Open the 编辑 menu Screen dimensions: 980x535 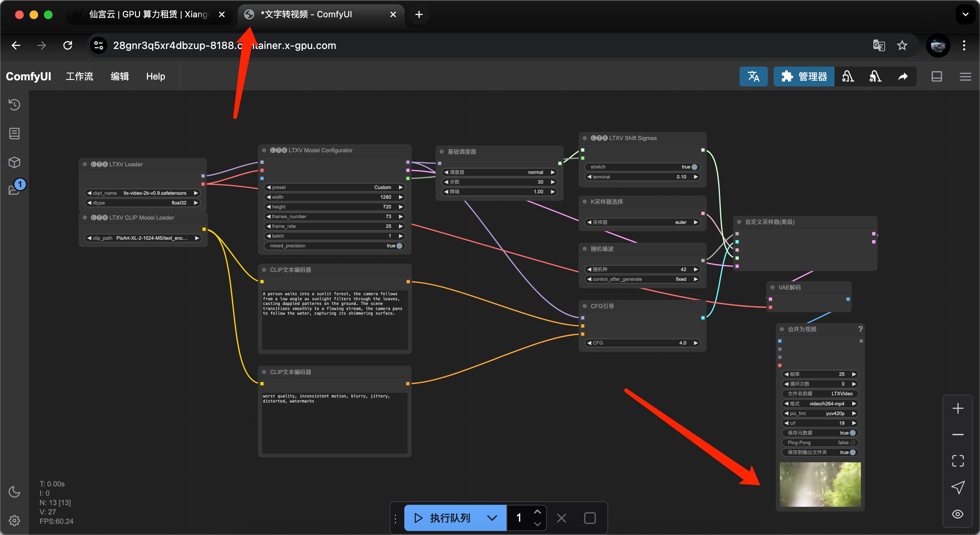tap(120, 76)
